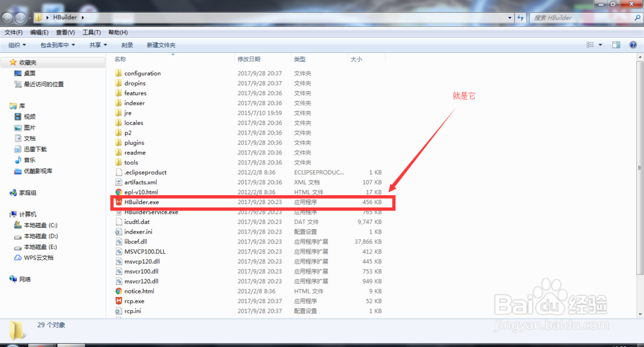Select the tools folder icon
This screenshot has width=644, height=347.
[x=118, y=162]
